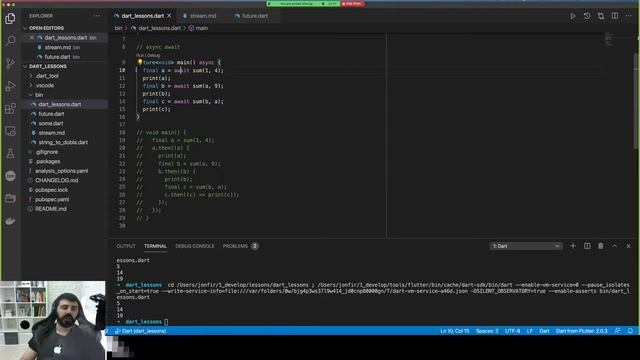Open the OUTPUT panel tab
Viewport: 640px width, 360px height.
[x=126, y=246]
